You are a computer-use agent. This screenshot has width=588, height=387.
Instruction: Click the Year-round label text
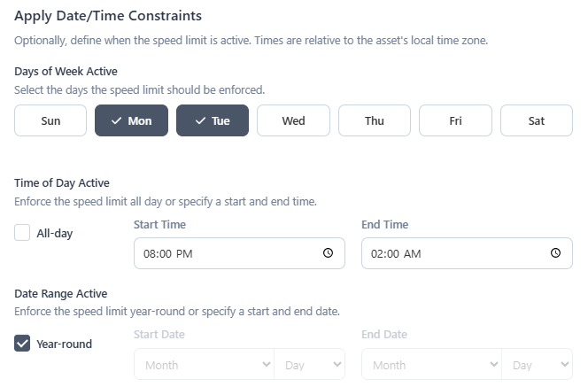[x=64, y=344]
